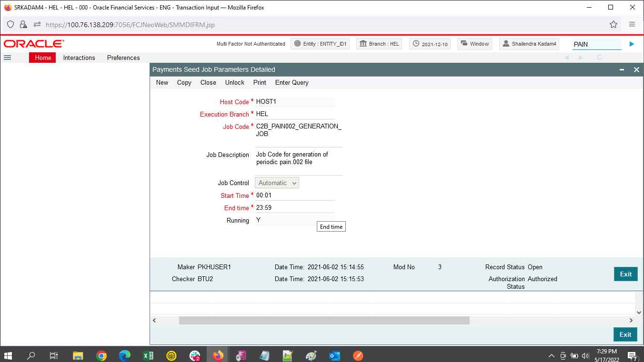Minimize the Payments Seed Job Parameters panel

point(622,69)
